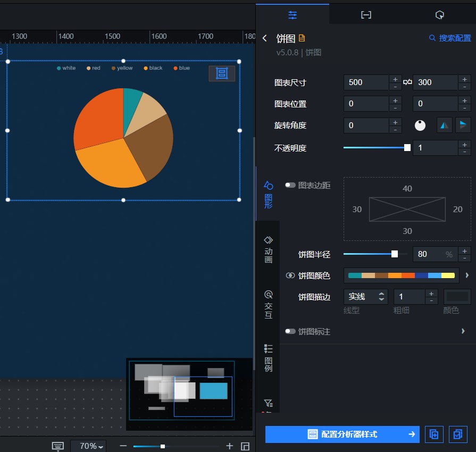
Task: Select the 动画 side tab
Action: pyautogui.click(x=268, y=249)
